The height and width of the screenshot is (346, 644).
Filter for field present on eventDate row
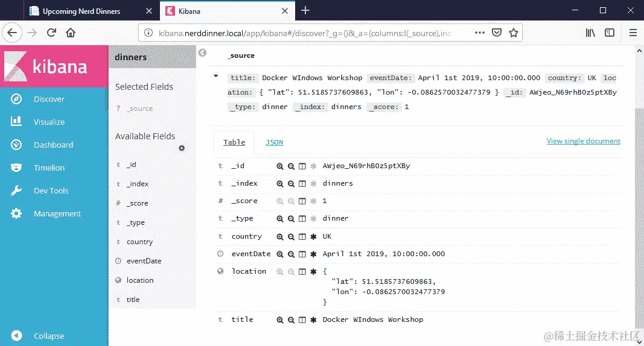(313, 254)
